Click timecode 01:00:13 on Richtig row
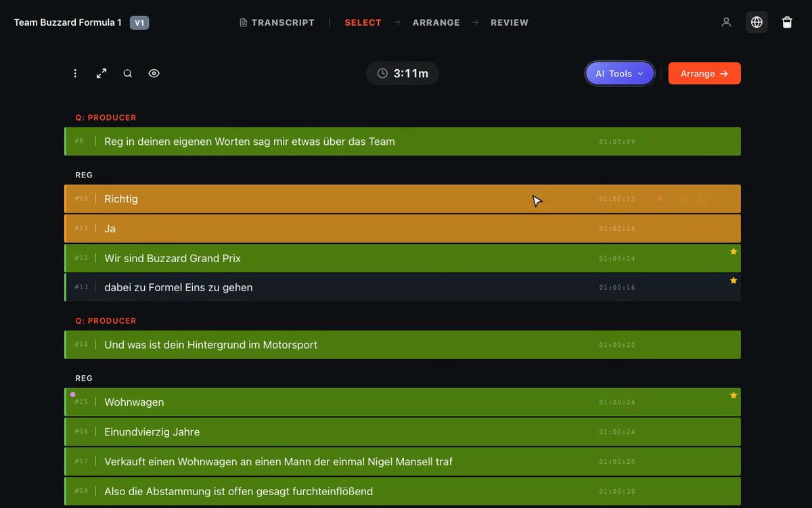This screenshot has width=812, height=508. coord(617,198)
